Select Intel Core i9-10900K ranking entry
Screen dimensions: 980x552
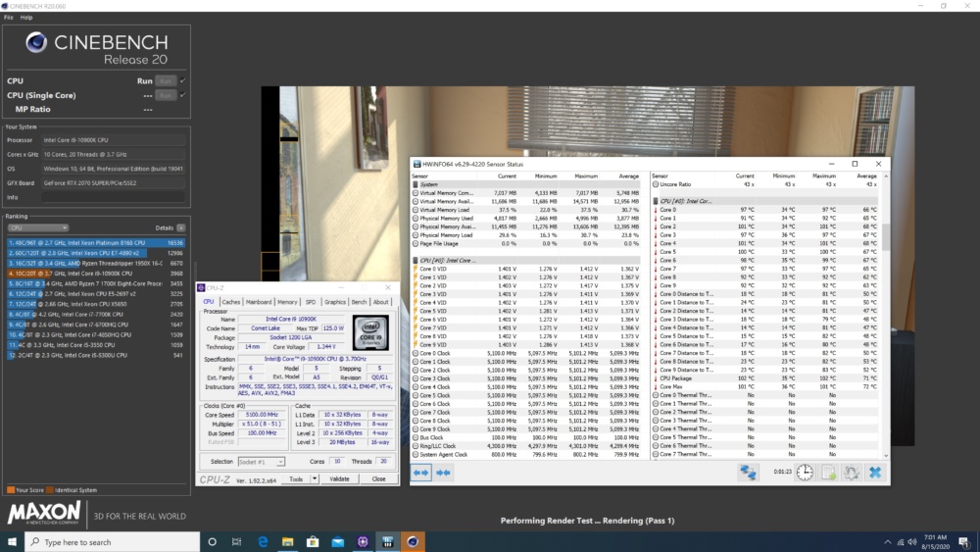coord(96,274)
